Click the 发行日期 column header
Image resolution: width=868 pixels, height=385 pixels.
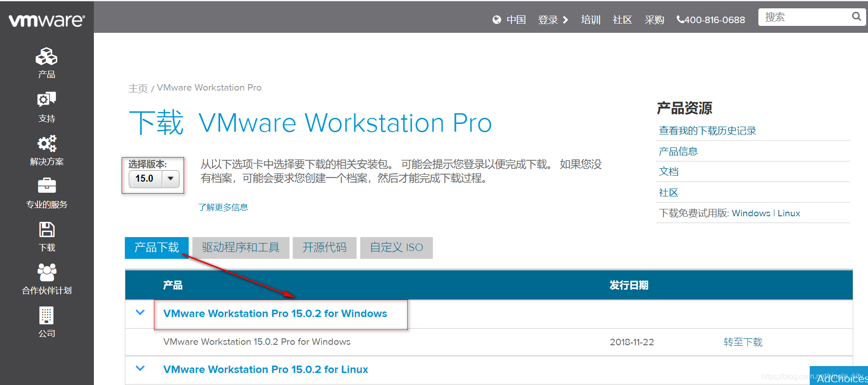click(628, 285)
